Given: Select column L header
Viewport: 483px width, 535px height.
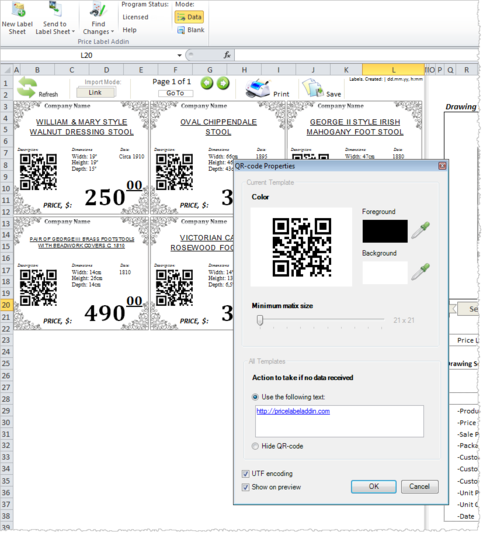Looking at the screenshot, I should (x=393, y=70).
